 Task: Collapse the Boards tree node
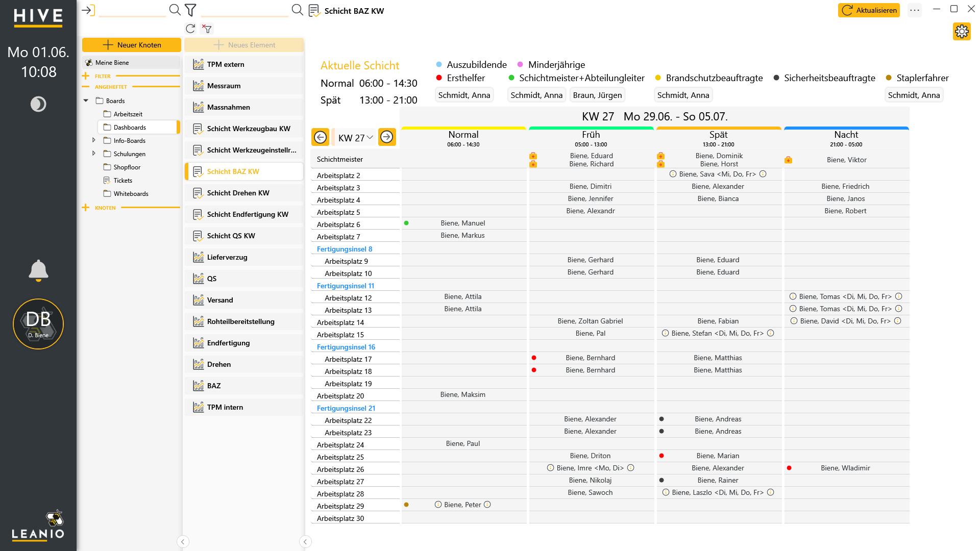pos(86,101)
